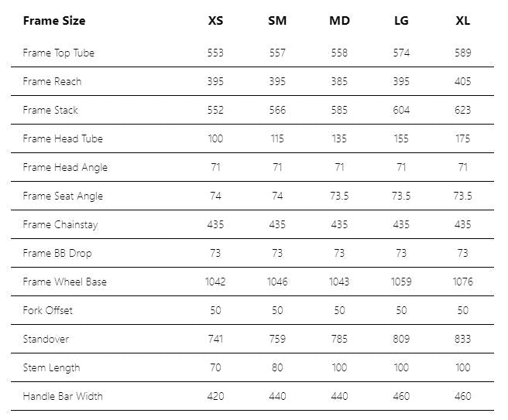The height and width of the screenshot is (420, 508).
Task: Click the Handle Bar Width row label
Action: click(x=63, y=396)
